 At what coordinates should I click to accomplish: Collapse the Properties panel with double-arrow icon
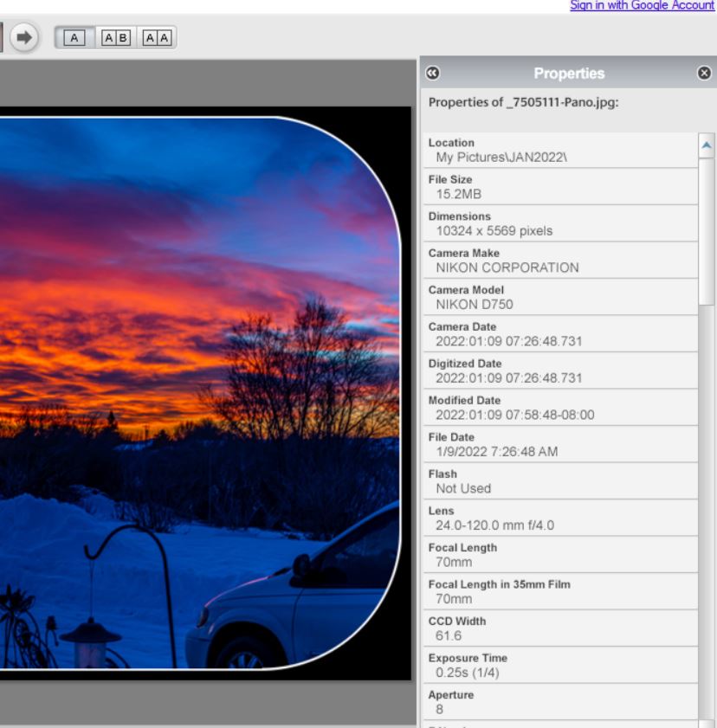432,74
